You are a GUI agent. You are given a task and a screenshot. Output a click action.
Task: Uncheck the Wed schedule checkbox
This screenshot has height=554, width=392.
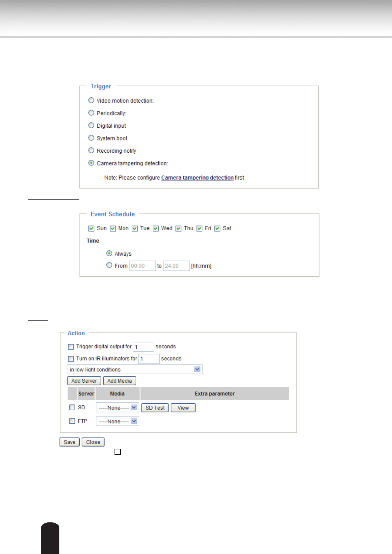point(156,228)
